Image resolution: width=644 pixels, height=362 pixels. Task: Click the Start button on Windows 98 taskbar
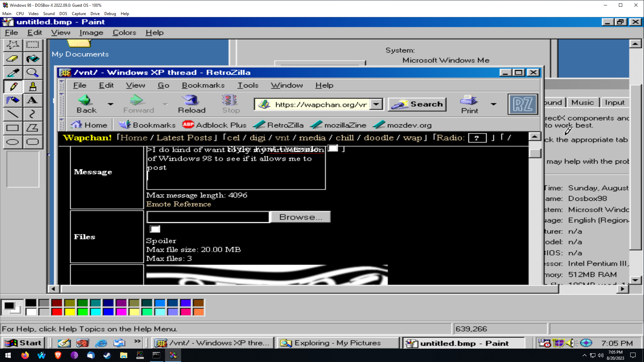coord(23,343)
